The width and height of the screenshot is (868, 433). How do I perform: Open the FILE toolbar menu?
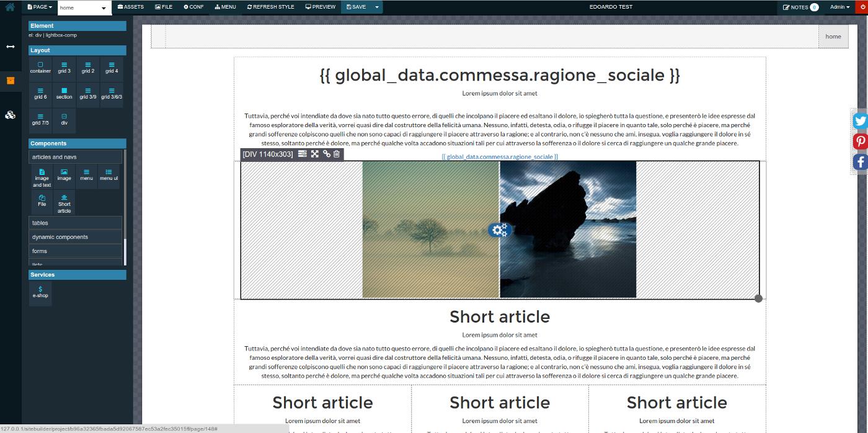(164, 7)
